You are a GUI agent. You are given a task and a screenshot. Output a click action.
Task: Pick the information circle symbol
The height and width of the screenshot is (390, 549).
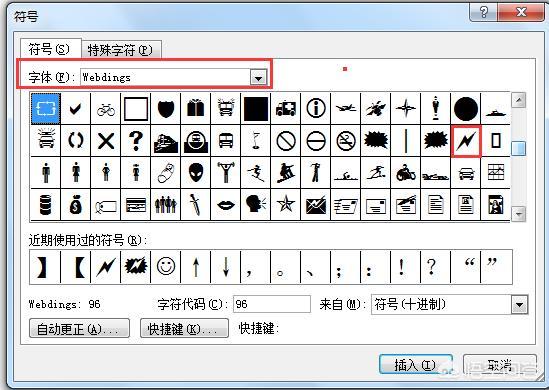pos(316,109)
